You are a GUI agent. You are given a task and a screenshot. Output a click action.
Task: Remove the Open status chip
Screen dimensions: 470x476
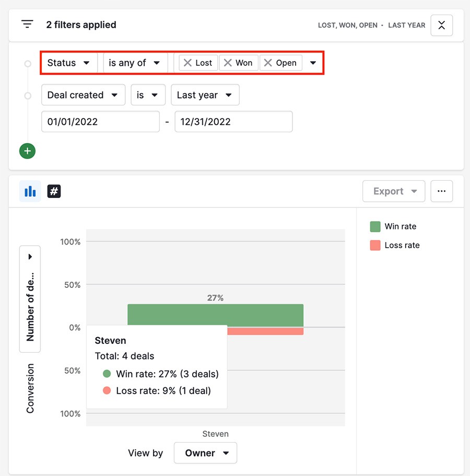pos(267,63)
